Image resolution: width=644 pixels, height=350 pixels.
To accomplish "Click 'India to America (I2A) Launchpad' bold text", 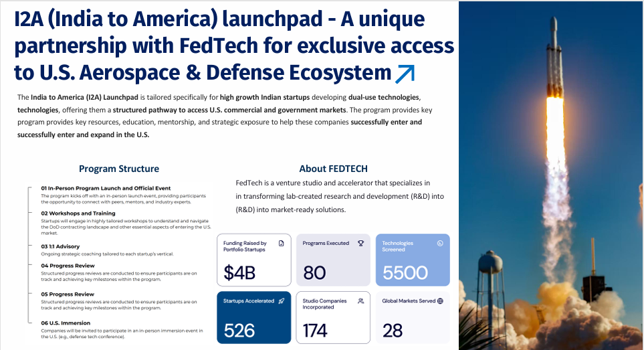I will point(84,97).
